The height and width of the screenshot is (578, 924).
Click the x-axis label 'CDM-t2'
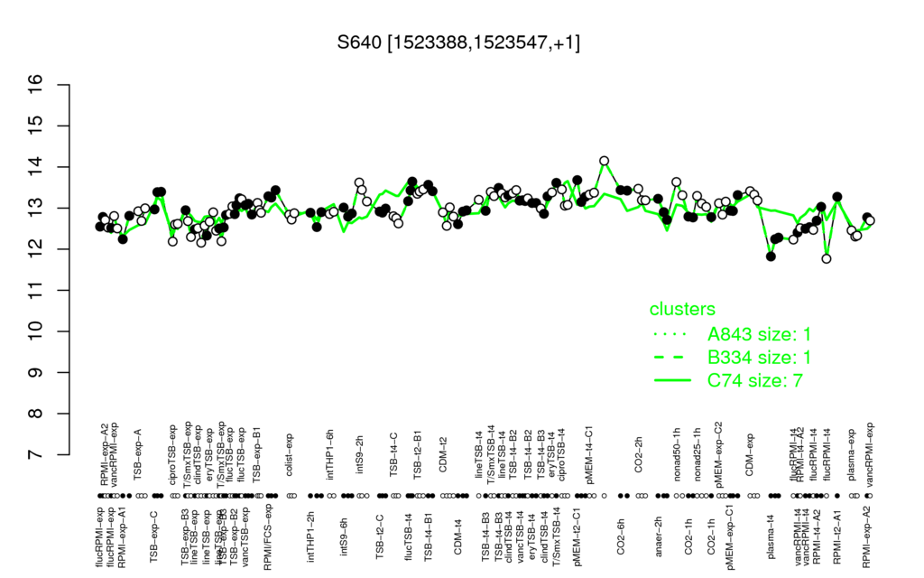tap(444, 455)
